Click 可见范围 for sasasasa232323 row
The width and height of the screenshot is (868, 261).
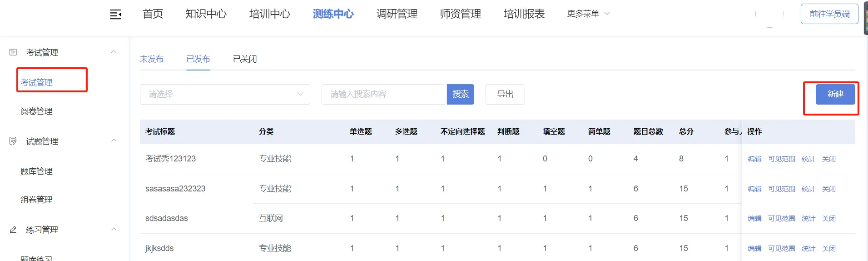[x=782, y=189]
